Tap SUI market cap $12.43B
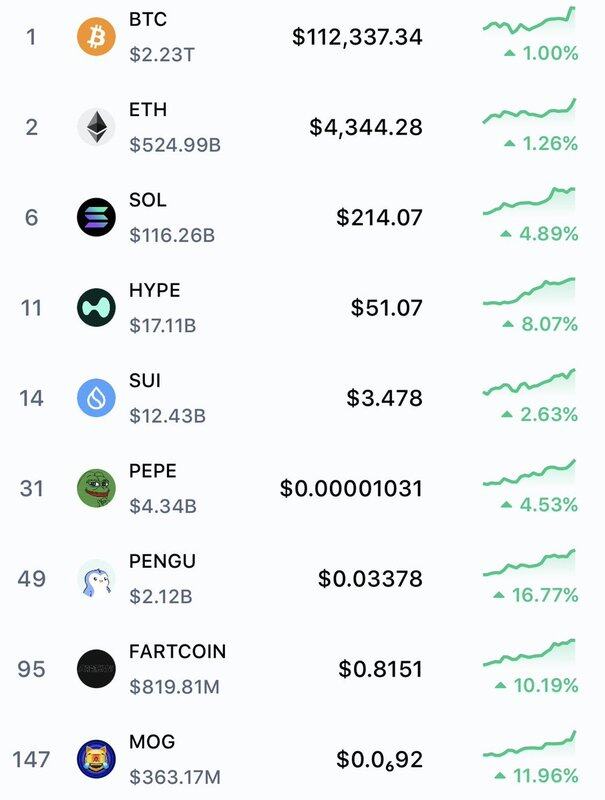This screenshot has width=605, height=800. click(167, 416)
